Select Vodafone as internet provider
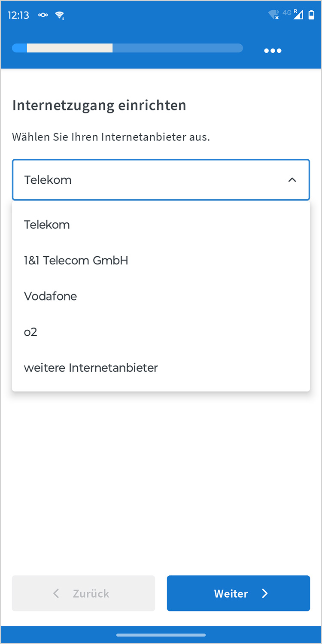322x644 pixels. pyautogui.click(x=50, y=296)
